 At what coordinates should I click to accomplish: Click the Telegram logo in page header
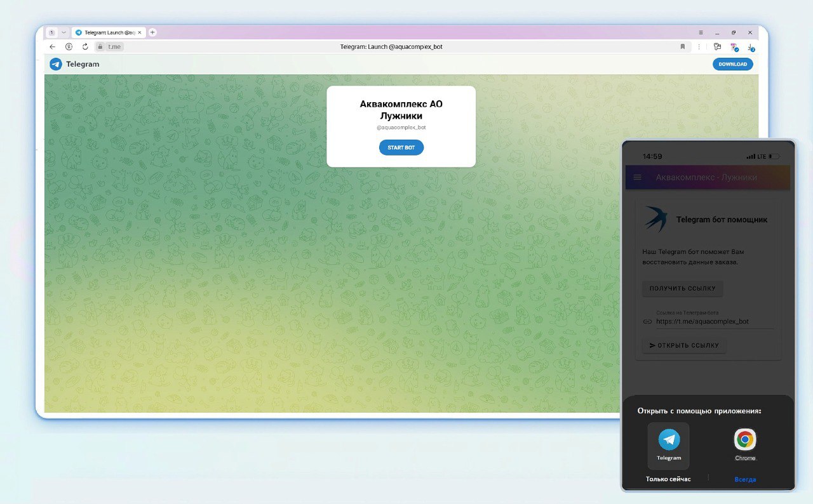coord(56,64)
